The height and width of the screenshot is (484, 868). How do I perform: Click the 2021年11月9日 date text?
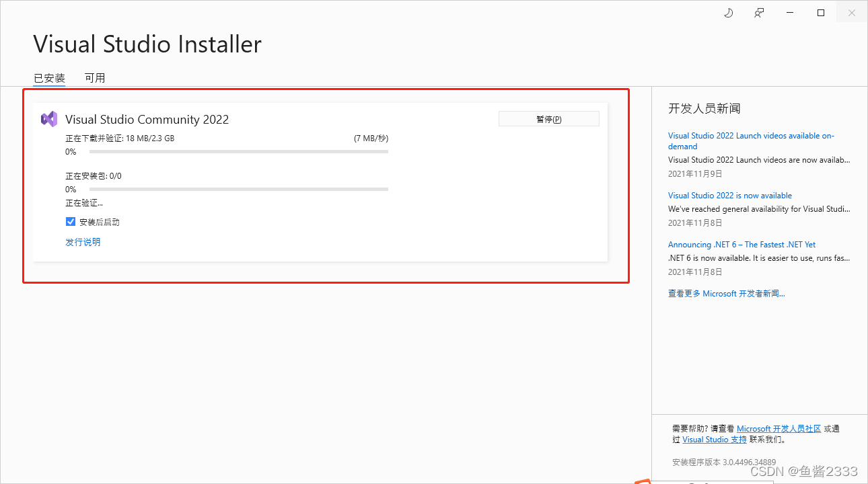point(695,173)
